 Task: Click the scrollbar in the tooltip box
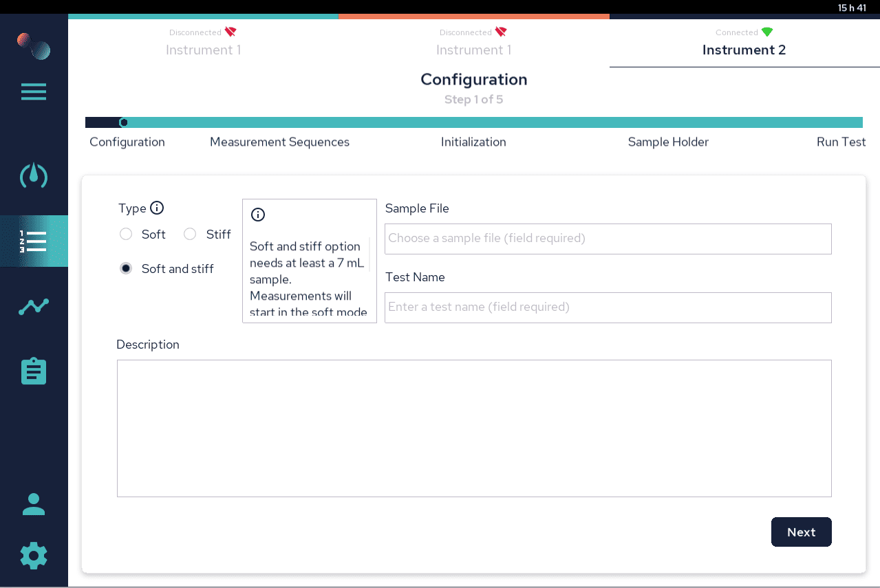[x=369, y=254]
